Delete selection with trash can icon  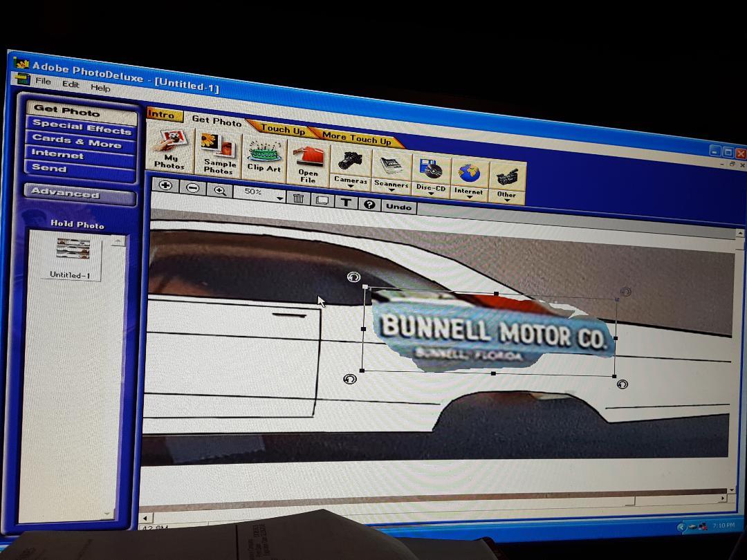(x=298, y=198)
